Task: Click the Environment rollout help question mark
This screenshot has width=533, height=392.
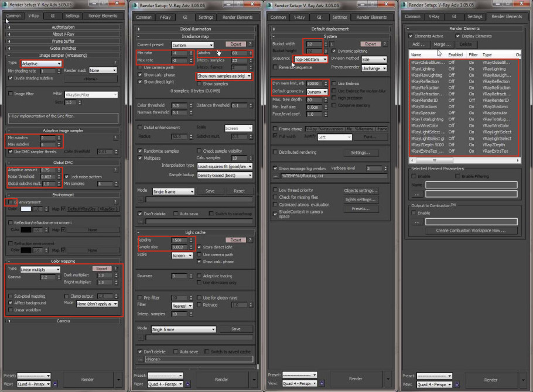Action: pyautogui.click(x=115, y=202)
